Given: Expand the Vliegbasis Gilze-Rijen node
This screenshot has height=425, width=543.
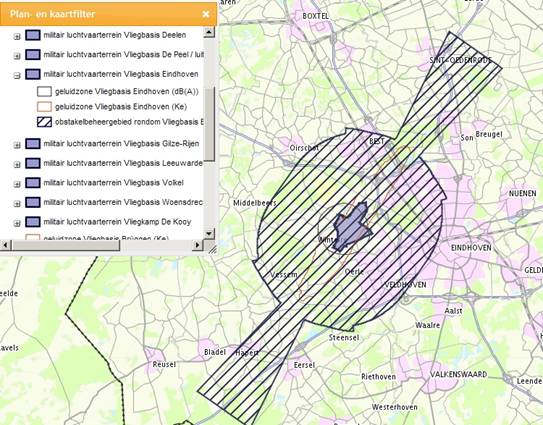Looking at the screenshot, I should point(17,145).
